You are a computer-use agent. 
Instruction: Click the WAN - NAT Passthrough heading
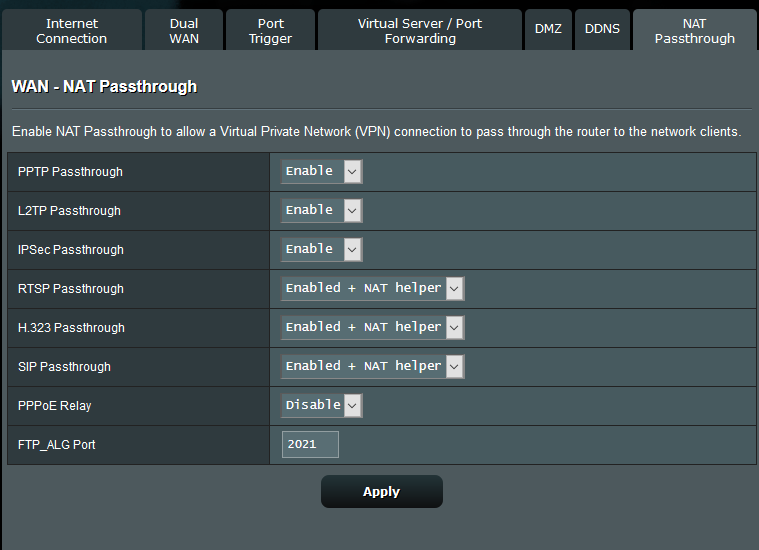click(x=104, y=87)
